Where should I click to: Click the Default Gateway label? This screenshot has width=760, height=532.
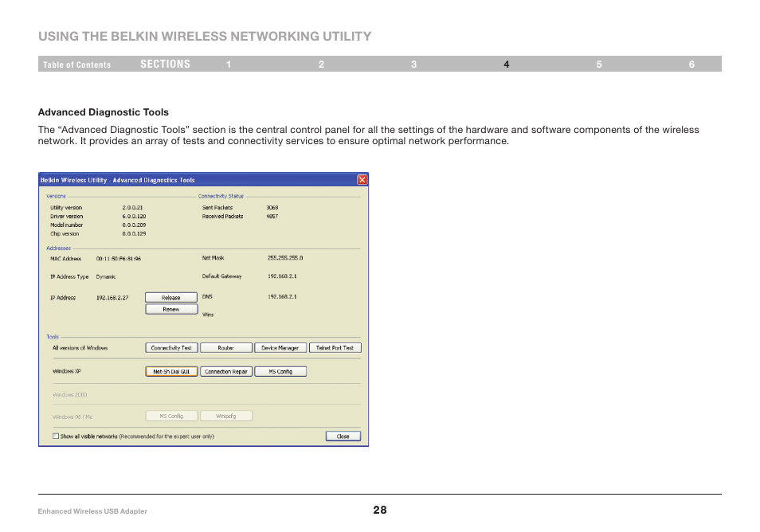pyautogui.click(x=221, y=276)
